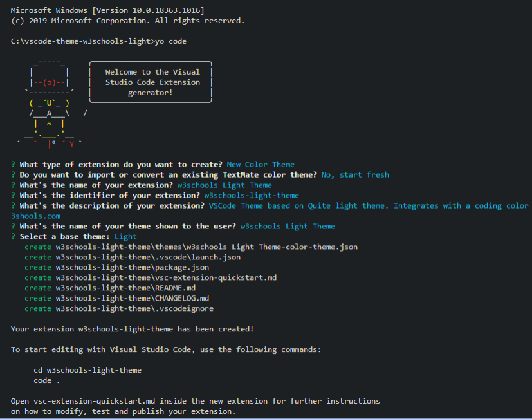Image resolution: width=532 pixels, height=419 pixels.
Task: Click the theme name answer after 'shown to the user?'
Action: 288,226
